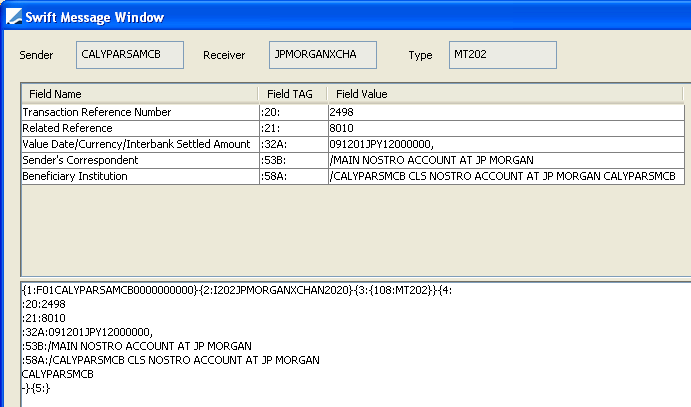Click raw message line :32A:091201JPY12000000,
The height and width of the screenshot is (407, 691).
[87, 332]
